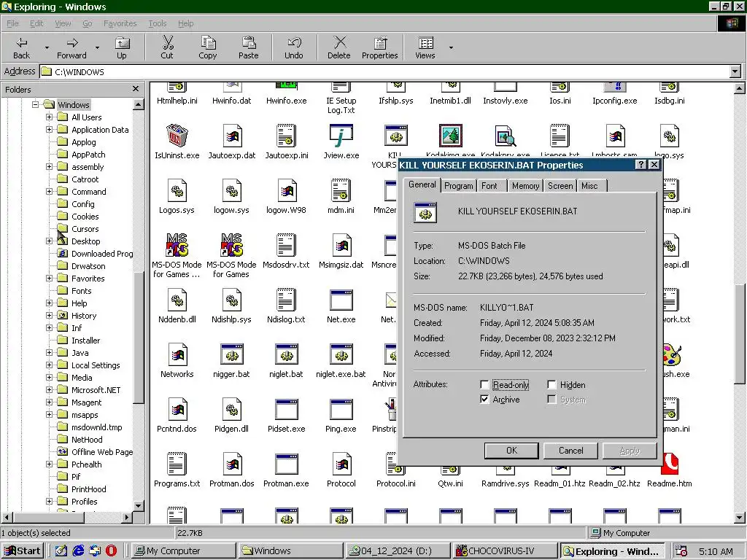The width and height of the screenshot is (747, 560).
Task: Enable the Read-only attribute checkbox
Action: [x=484, y=384]
